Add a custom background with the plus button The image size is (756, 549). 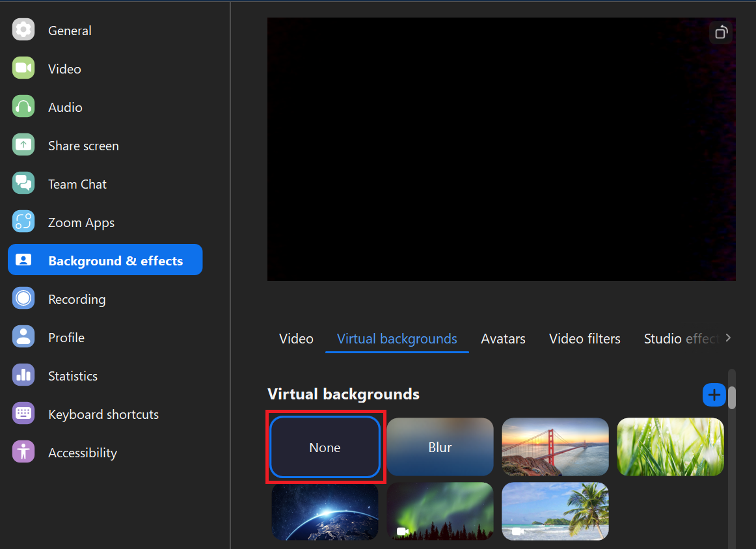click(x=714, y=395)
